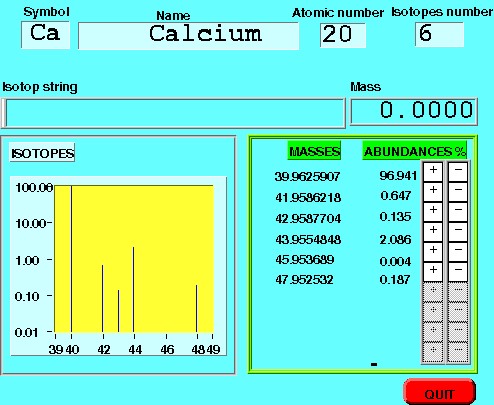This screenshot has height=405, width=494.
Task: Click the 10.00 y-axis label
Action: point(31,223)
